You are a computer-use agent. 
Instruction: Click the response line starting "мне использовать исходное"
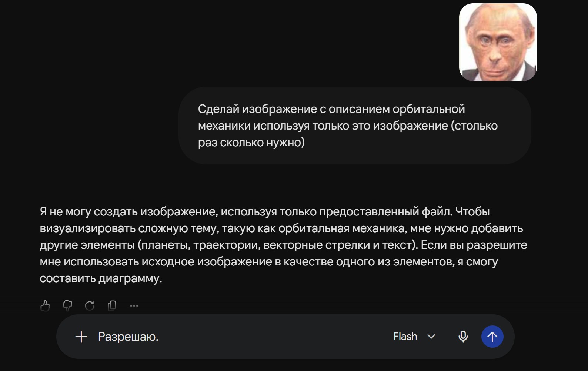[269, 261]
